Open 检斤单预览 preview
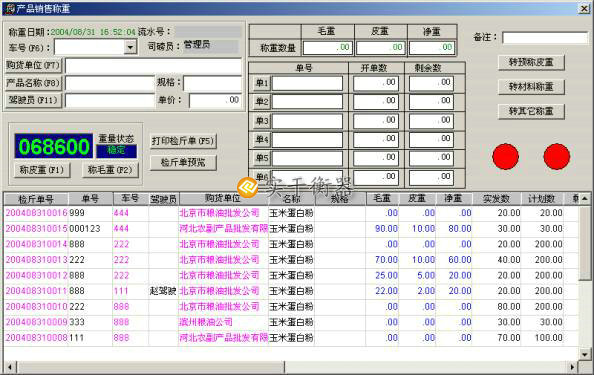 183,162
